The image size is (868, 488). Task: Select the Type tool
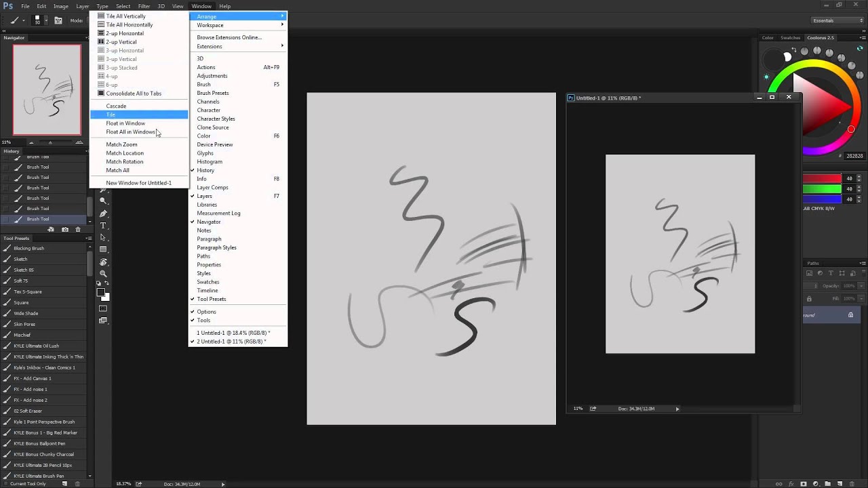click(103, 226)
